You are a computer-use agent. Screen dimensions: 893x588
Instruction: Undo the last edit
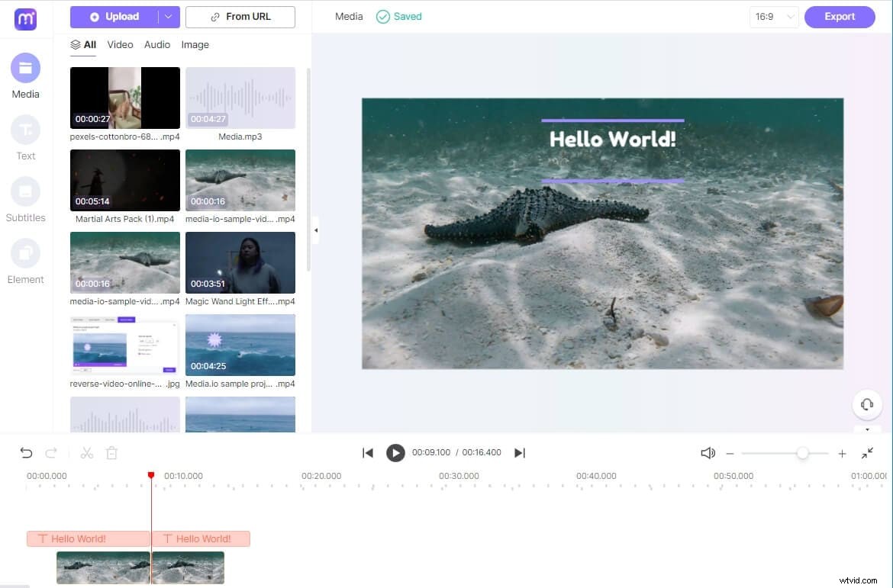tap(27, 452)
